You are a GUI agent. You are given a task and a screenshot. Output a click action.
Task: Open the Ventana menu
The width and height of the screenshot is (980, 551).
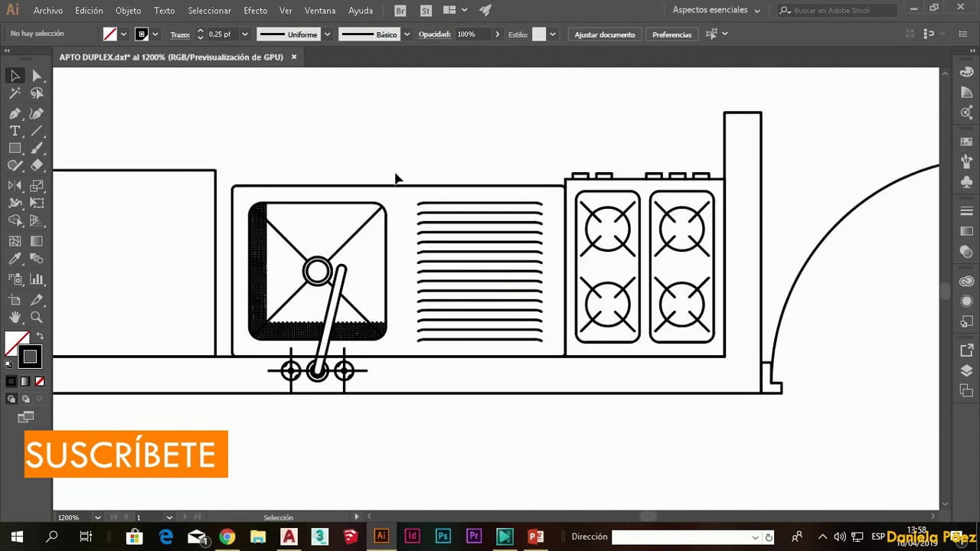coord(320,11)
